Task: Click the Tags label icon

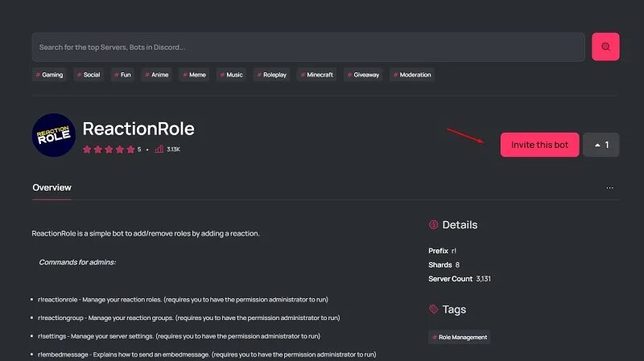Action: click(433, 310)
